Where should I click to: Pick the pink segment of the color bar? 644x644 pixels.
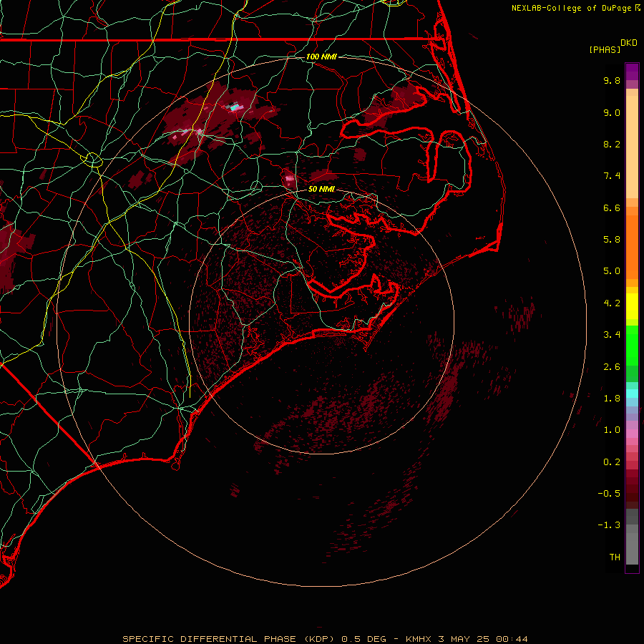pyautogui.click(x=632, y=434)
